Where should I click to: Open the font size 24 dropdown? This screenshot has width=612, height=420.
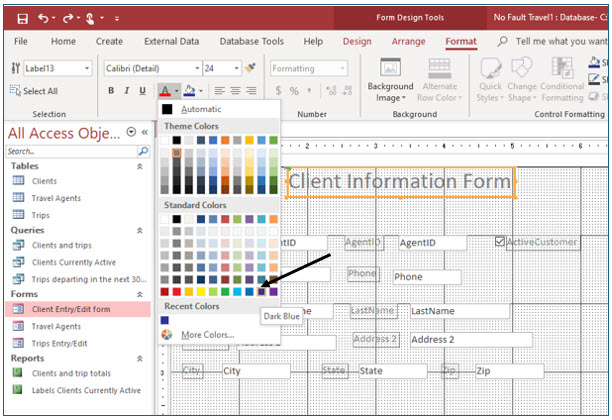click(x=236, y=68)
